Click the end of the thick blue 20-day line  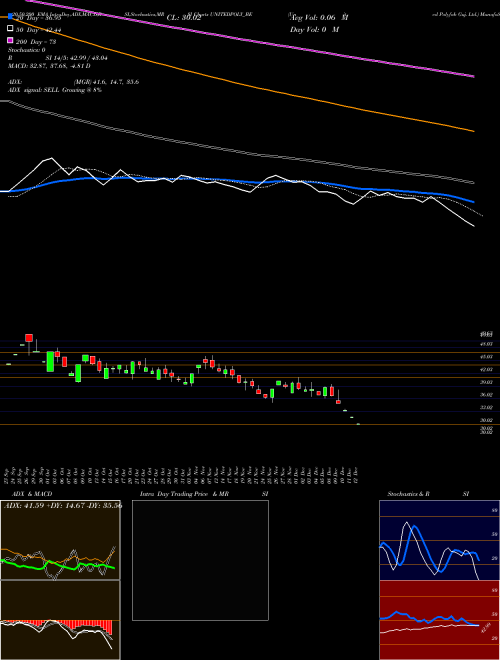click(x=474, y=202)
